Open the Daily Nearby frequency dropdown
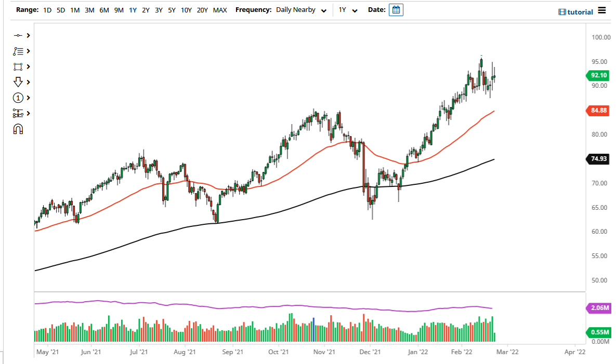 tap(301, 9)
